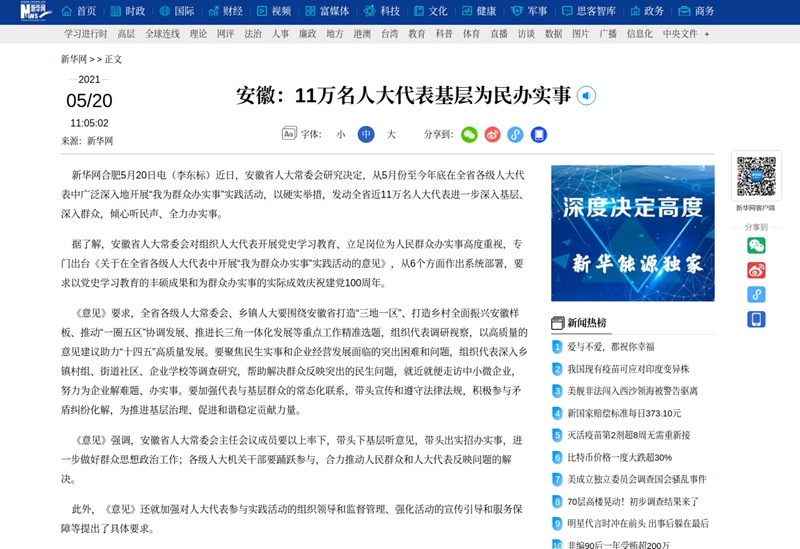
Task: Open 体育 in sub navigation
Action: click(471, 34)
